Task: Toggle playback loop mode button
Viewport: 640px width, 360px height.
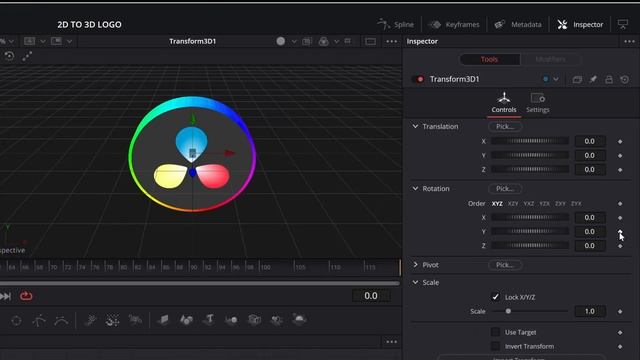Action: coord(26,296)
